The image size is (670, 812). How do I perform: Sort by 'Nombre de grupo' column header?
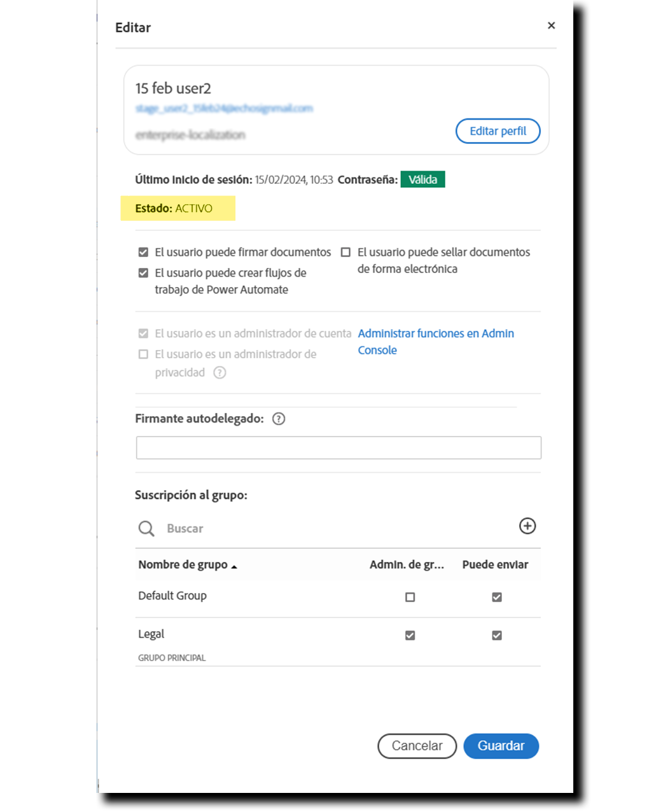pos(187,564)
